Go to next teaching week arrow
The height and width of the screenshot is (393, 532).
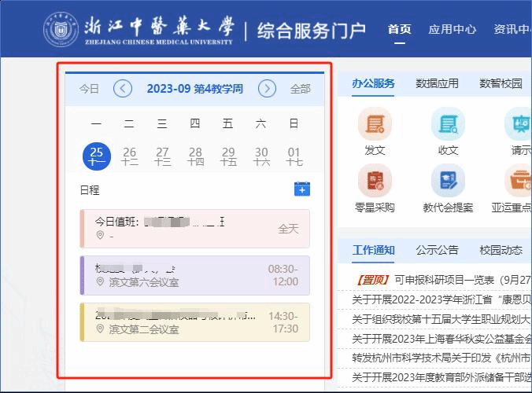coord(268,89)
